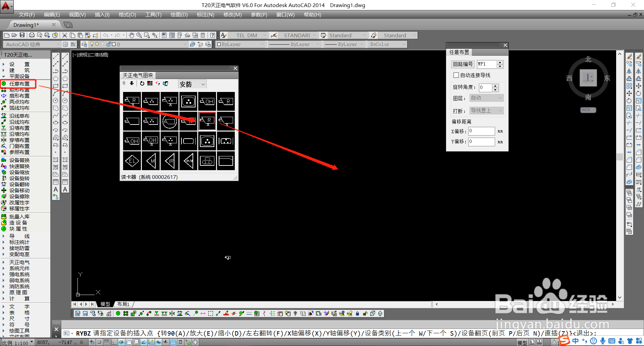Click 设备旋转 in the side menu
This screenshot has height=346, width=644.
tap(19, 179)
